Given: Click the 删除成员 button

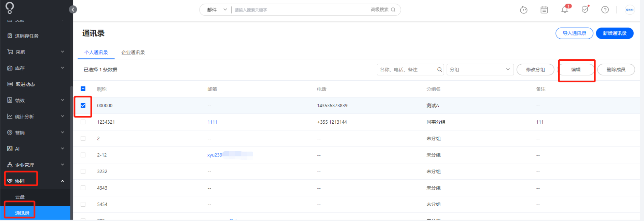Looking at the screenshot, I should 616,70.
